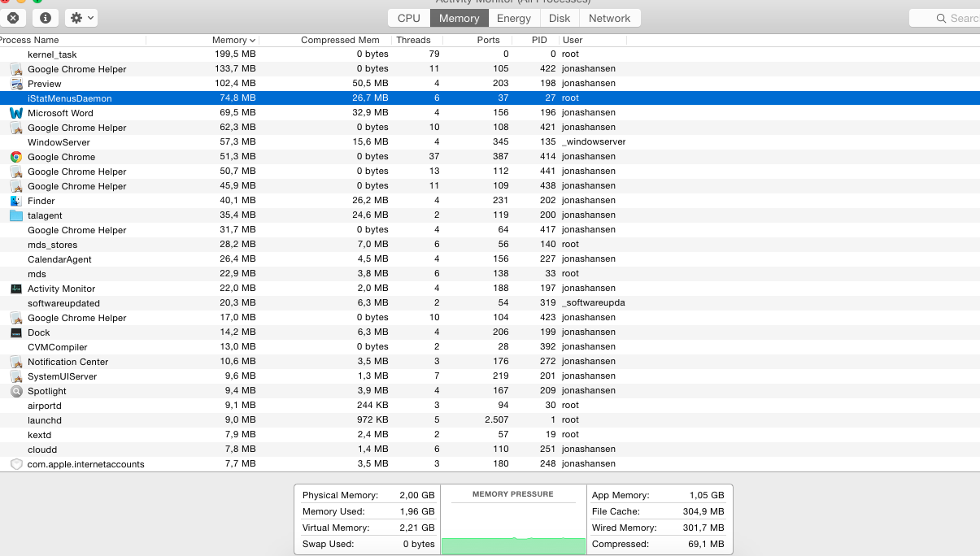Click the Virtual Memory 2,21 GB value
The image size is (980, 556).
(x=416, y=528)
